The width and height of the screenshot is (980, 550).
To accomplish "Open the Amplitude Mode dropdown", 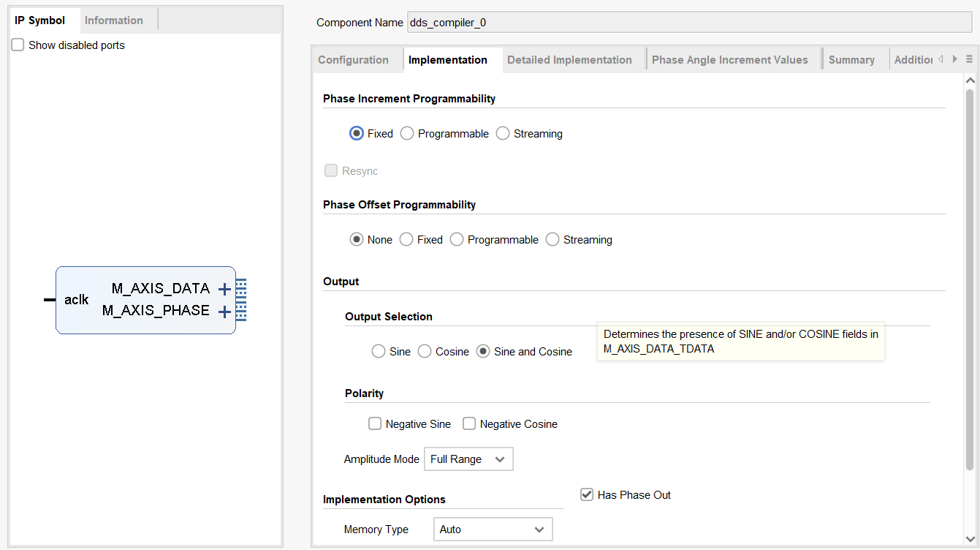I will tap(468, 459).
